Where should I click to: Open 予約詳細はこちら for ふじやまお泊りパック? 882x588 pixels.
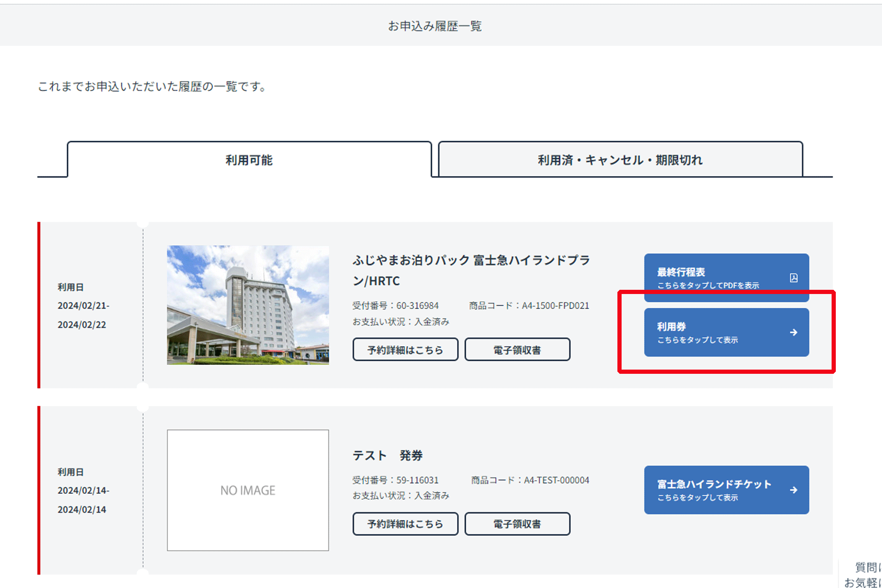405,349
